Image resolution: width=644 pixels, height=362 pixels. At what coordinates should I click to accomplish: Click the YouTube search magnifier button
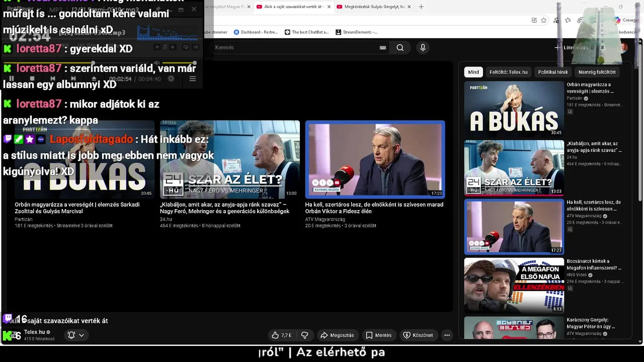(400, 48)
